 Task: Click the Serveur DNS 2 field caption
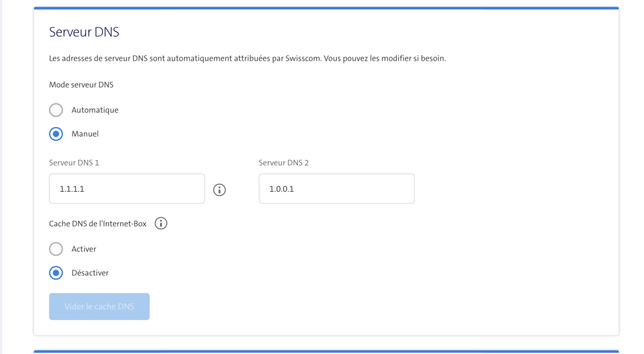(283, 163)
